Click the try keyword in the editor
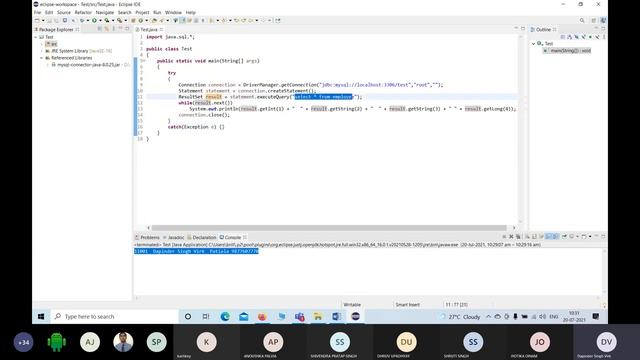 [172, 73]
